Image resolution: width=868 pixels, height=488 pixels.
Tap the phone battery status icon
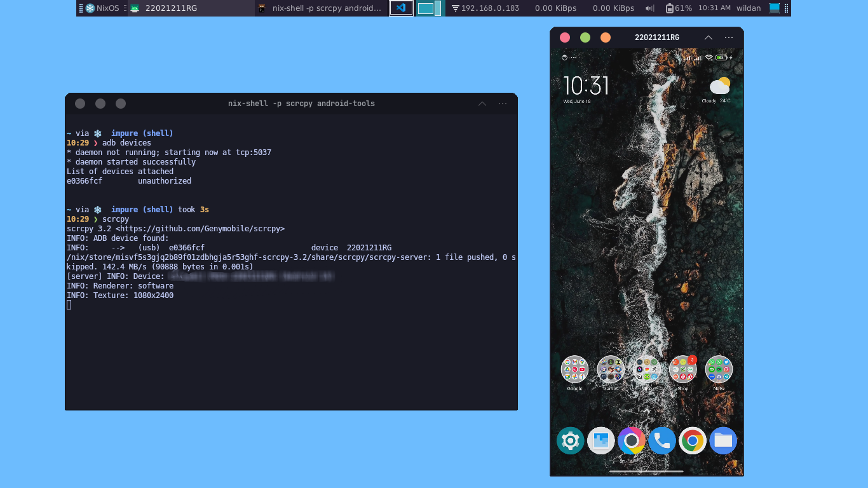(x=721, y=58)
